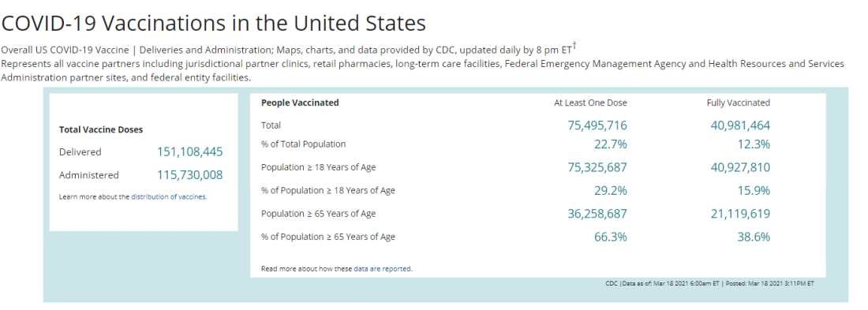Select the Administered doses value 115,730,008

[190, 175]
